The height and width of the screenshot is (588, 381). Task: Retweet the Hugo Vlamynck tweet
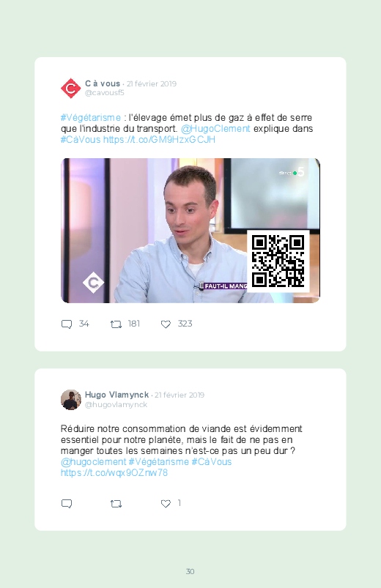tap(116, 503)
